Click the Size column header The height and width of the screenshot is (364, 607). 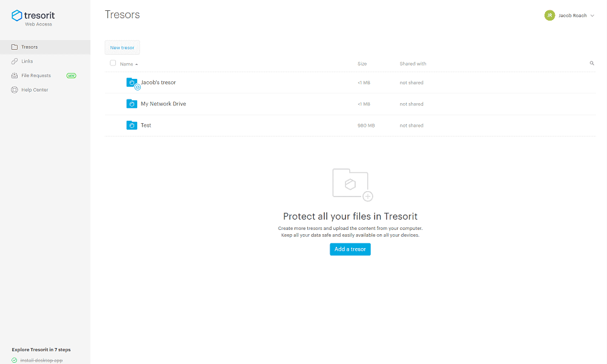tap(362, 64)
